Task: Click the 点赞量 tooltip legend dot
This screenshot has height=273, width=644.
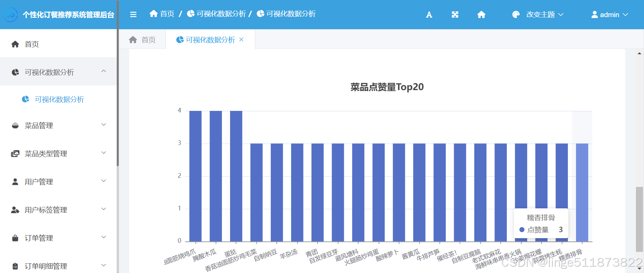Action: tap(522, 230)
